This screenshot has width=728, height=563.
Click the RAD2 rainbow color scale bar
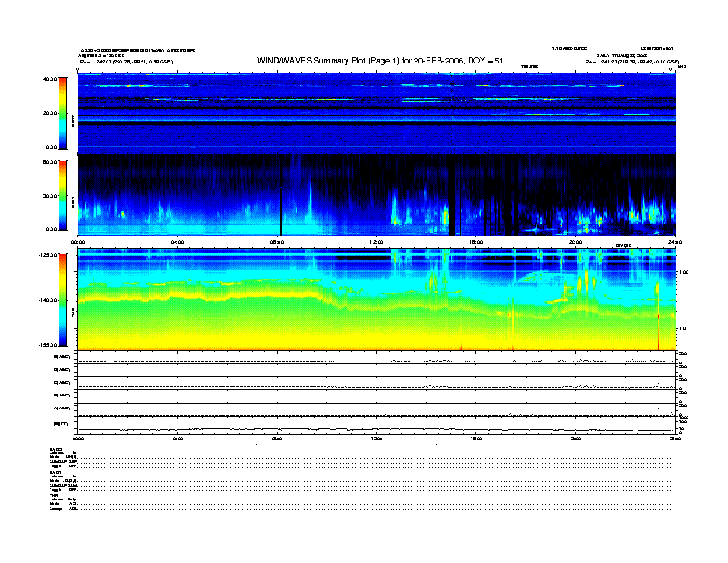point(63,113)
